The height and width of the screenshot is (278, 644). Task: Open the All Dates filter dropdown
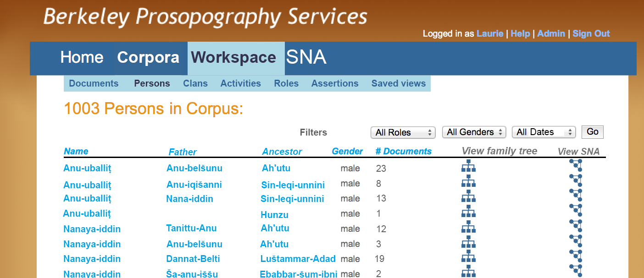pyautogui.click(x=544, y=132)
